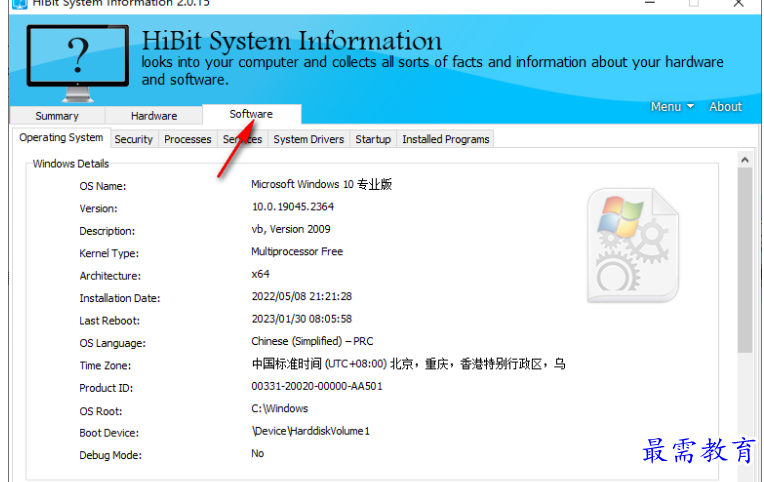Switch to the Summary tab
This screenshot has height=482, width=764.
[57, 116]
